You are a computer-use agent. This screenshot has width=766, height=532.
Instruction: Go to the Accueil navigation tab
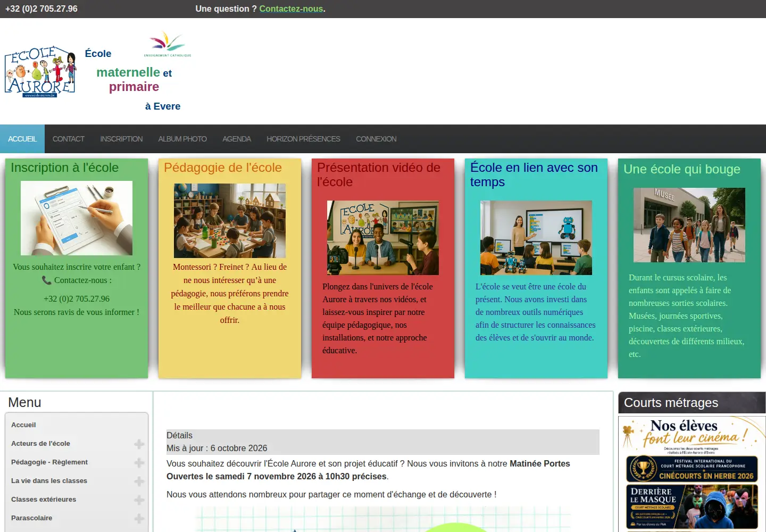[22, 139]
